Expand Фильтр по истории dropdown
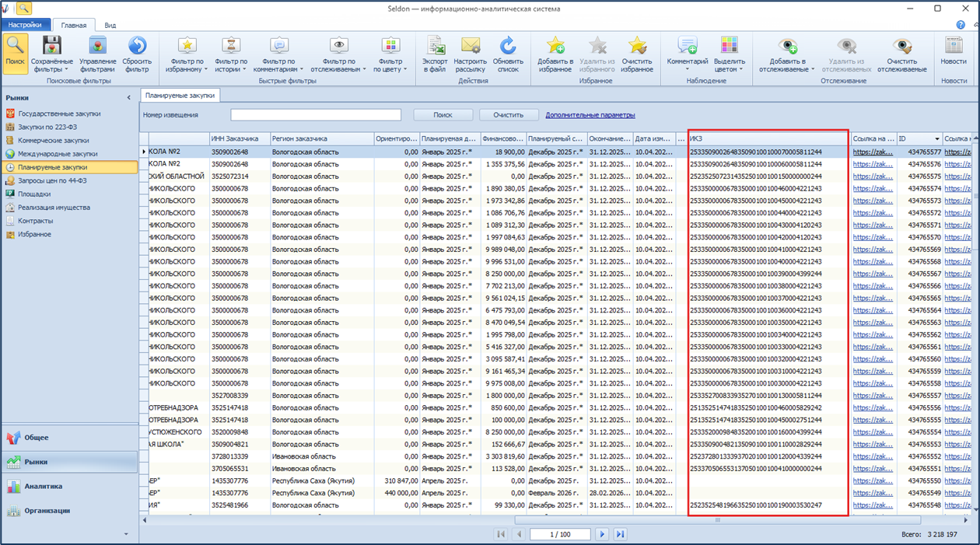 (231, 54)
